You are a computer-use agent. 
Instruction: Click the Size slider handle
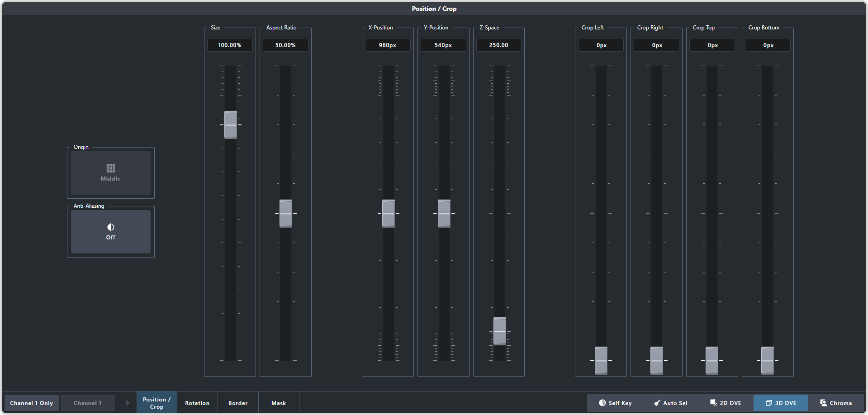pos(231,125)
